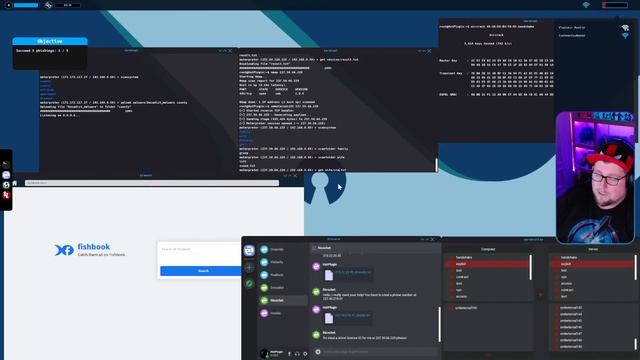Click the Computer folder list scrollbar
Image resolution: width=640 pixels, height=360 pixels.
tap(531, 267)
